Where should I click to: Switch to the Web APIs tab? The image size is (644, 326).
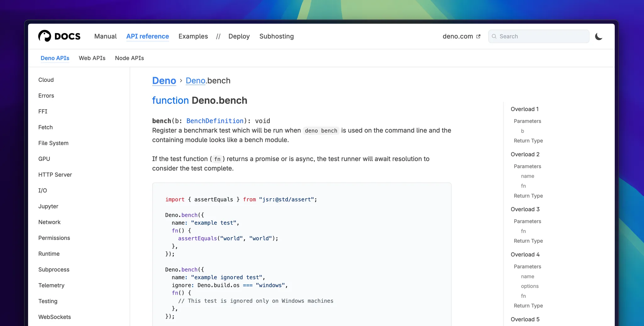(x=92, y=58)
